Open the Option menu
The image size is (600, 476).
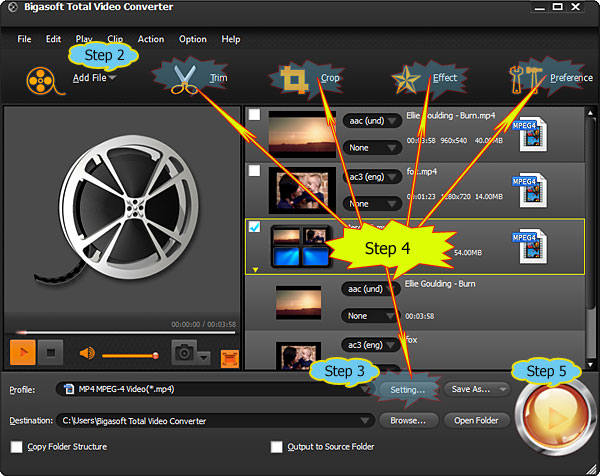coord(192,39)
